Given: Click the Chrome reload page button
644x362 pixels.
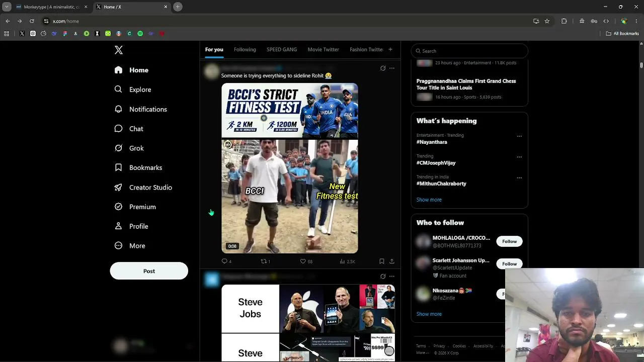Looking at the screenshot, I should (32, 21).
